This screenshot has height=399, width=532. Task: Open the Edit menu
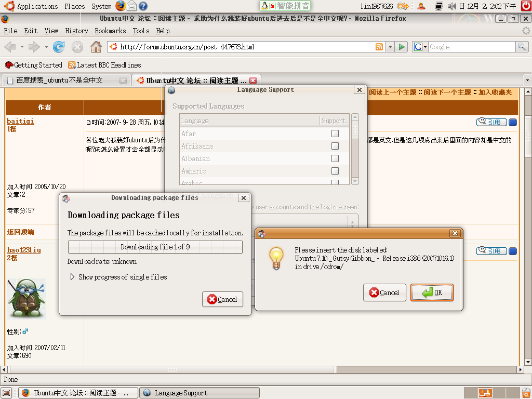[x=31, y=31]
